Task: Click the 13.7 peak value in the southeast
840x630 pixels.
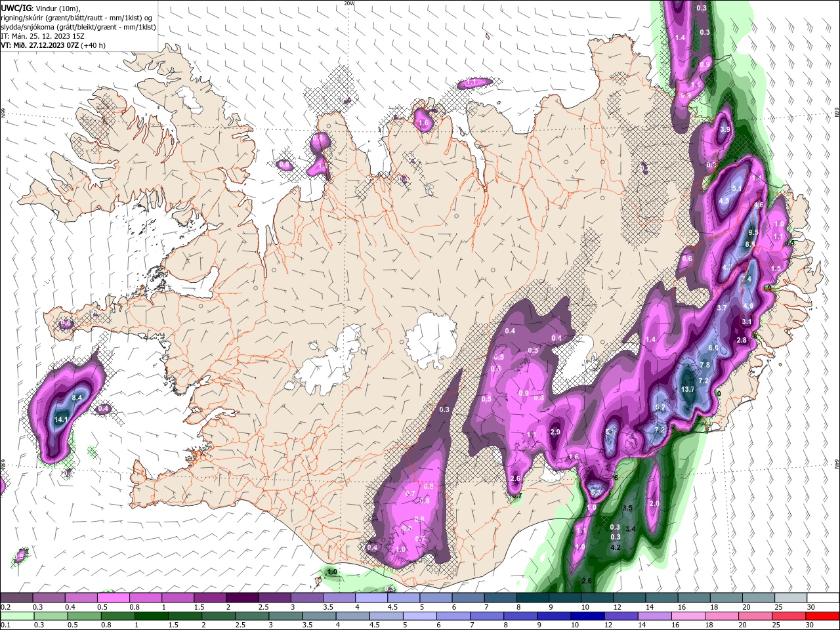Action: coord(687,389)
